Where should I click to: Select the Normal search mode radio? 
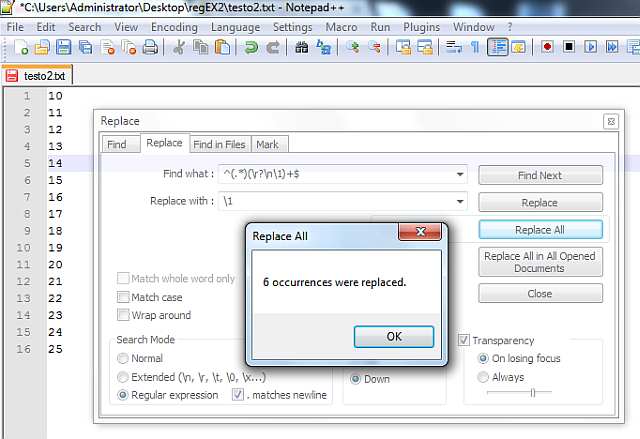[122, 358]
